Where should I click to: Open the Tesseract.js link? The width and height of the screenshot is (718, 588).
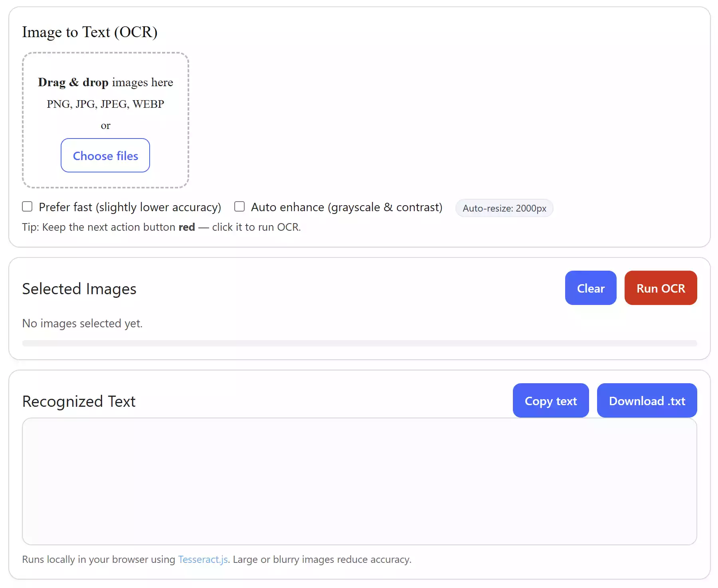[203, 559]
